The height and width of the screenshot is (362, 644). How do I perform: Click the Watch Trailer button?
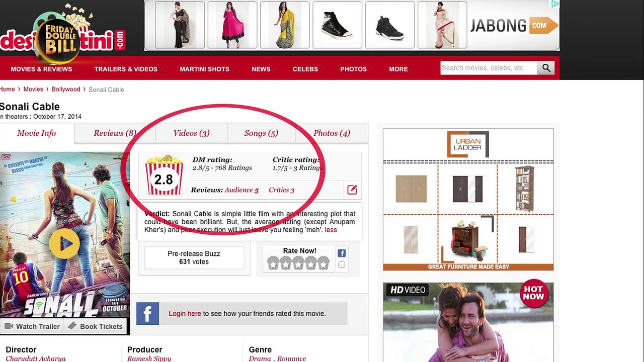point(32,326)
